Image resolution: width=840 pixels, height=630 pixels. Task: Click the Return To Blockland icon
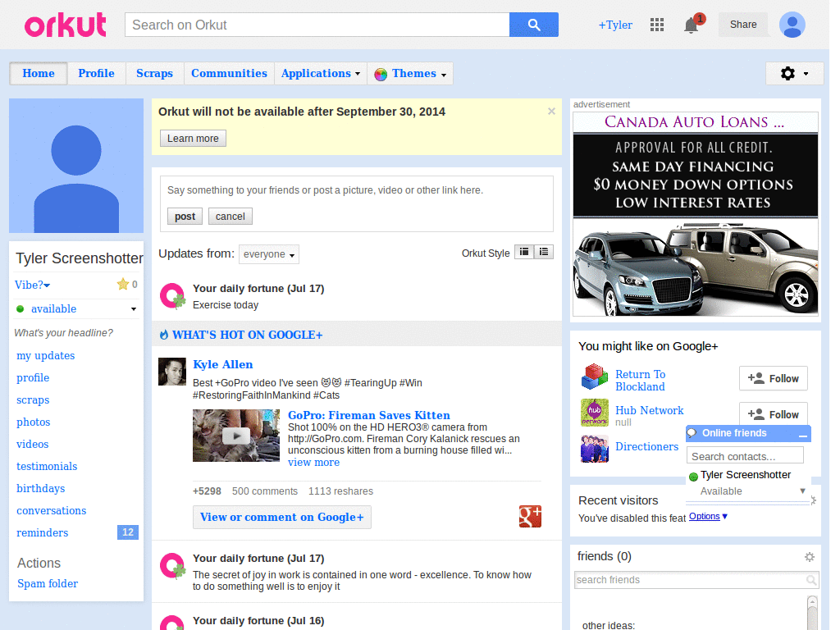595,377
